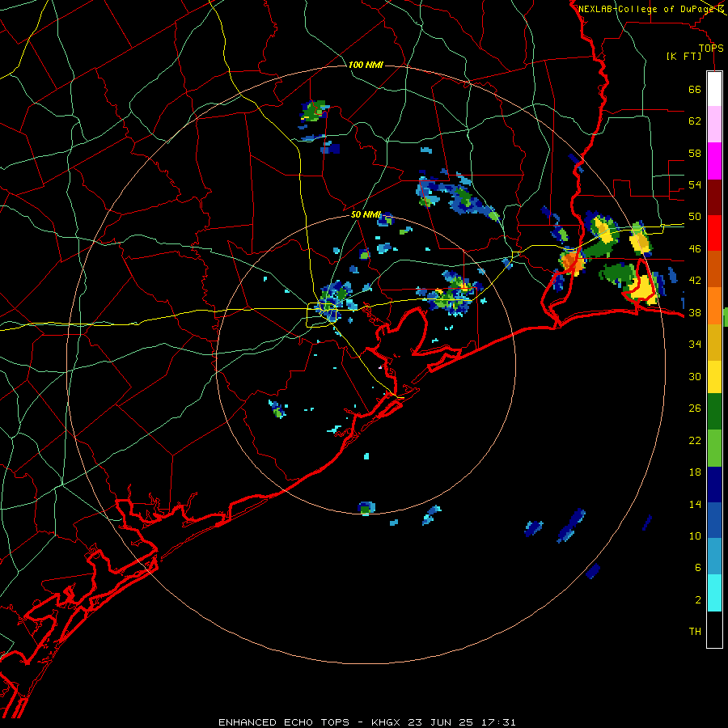
Task: Click the 26 value on the legend
Action: 695,408
